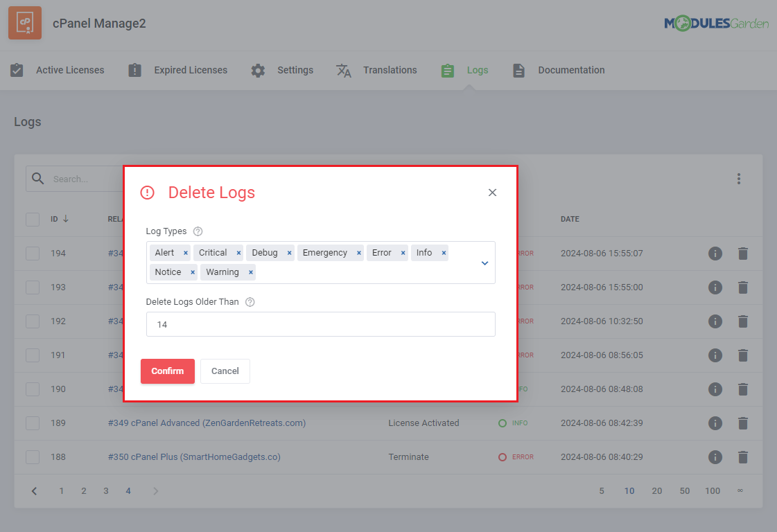Image resolution: width=777 pixels, height=532 pixels.
Task: Open #349 cPanel Advanced ZenGardenRetreats.com link
Action: [x=207, y=423]
